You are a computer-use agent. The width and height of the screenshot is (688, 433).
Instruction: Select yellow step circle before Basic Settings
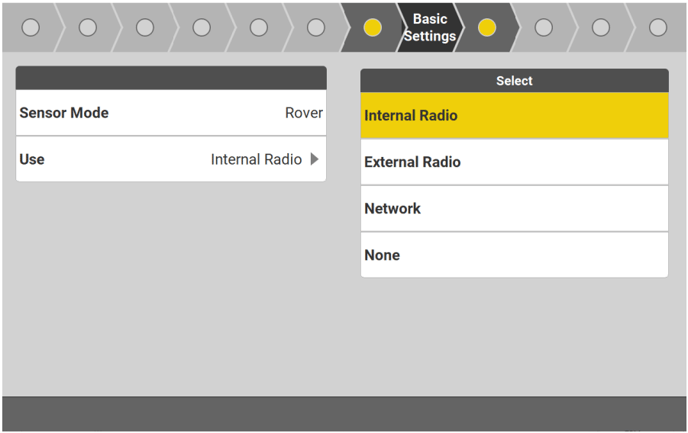point(373,28)
